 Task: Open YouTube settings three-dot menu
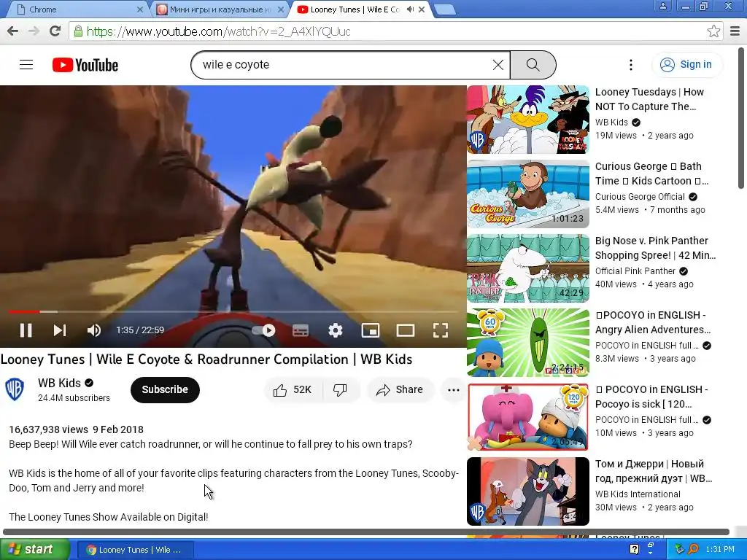631,65
